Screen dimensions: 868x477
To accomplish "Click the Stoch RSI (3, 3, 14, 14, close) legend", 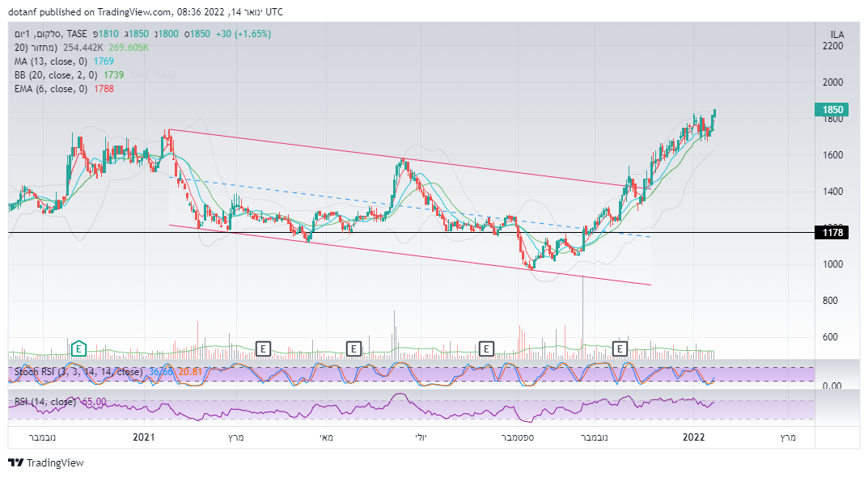I will [x=78, y=372].
